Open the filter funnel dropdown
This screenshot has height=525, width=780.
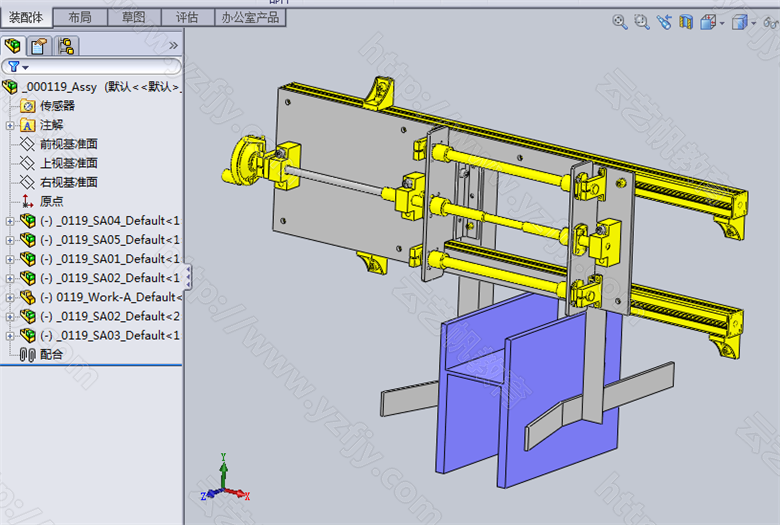coord(18,67)
